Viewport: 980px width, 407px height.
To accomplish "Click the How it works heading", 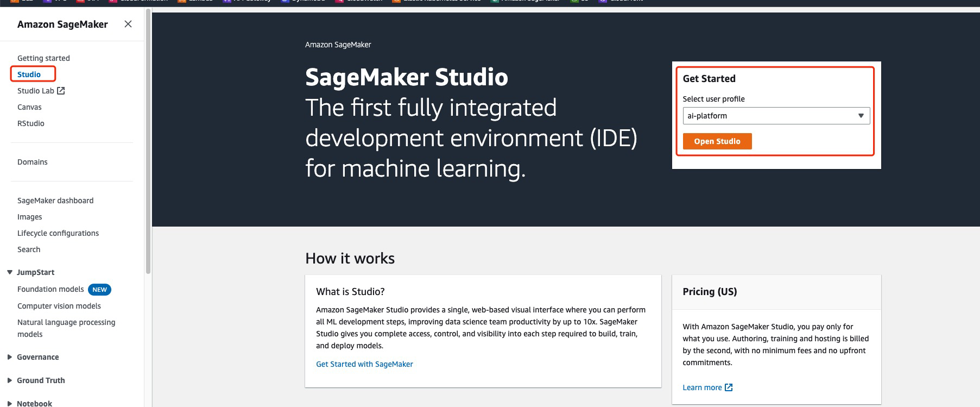I will pos(350,258).
